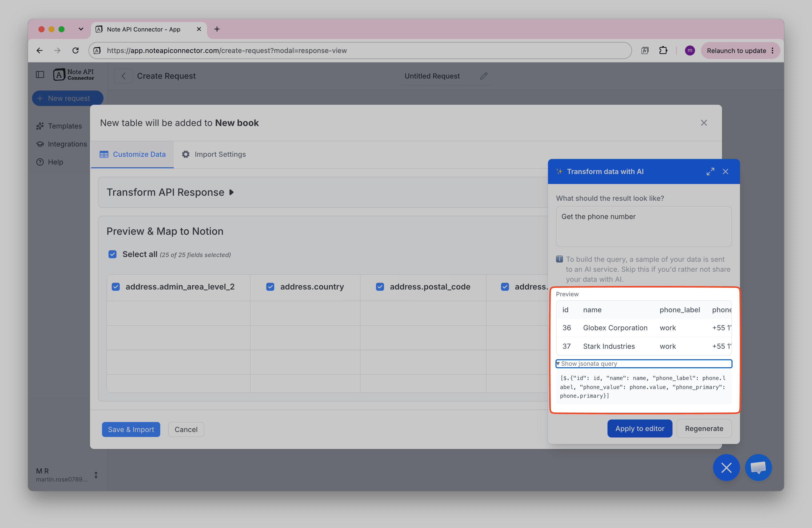Toggle the sidebar panel icon
This screenshot has height=528, width=812.
40,74
